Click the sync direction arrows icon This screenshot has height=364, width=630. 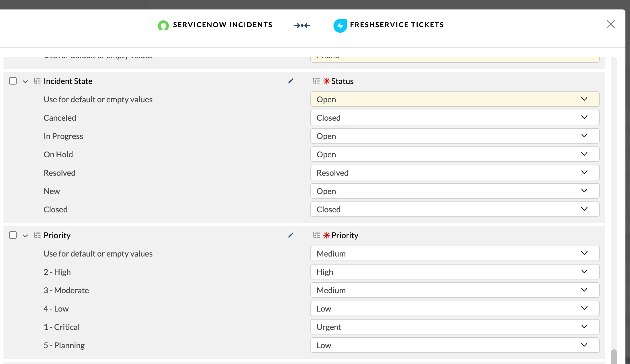[x=302, y=26]
